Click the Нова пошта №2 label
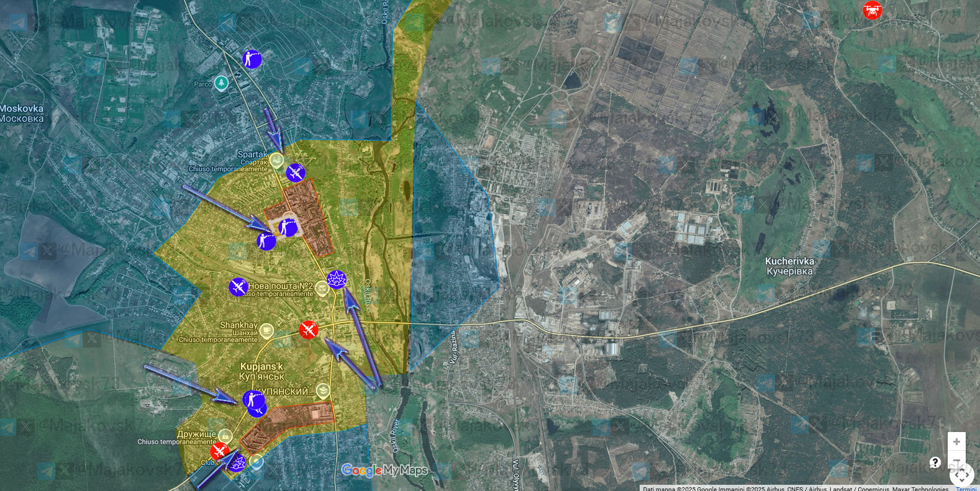 [281, 286]
